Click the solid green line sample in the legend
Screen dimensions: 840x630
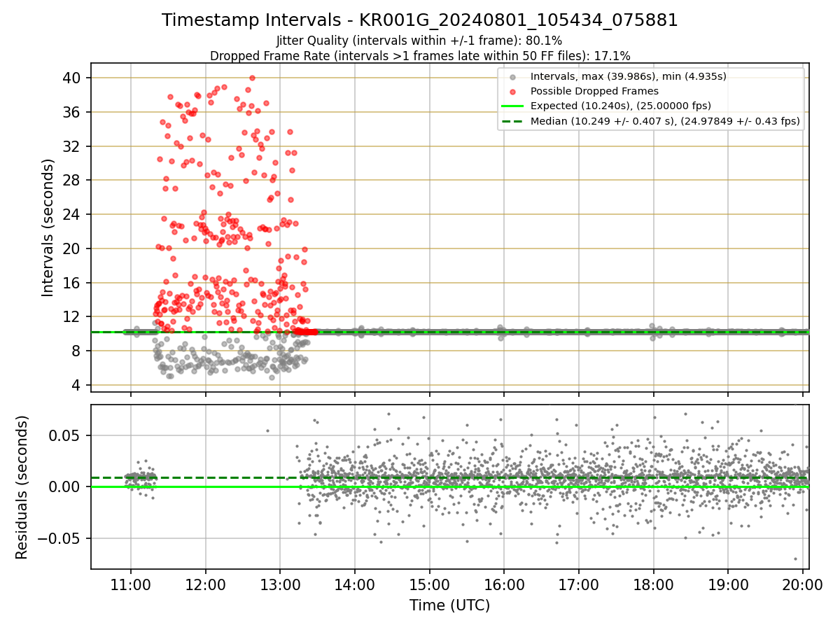(513, 106)
